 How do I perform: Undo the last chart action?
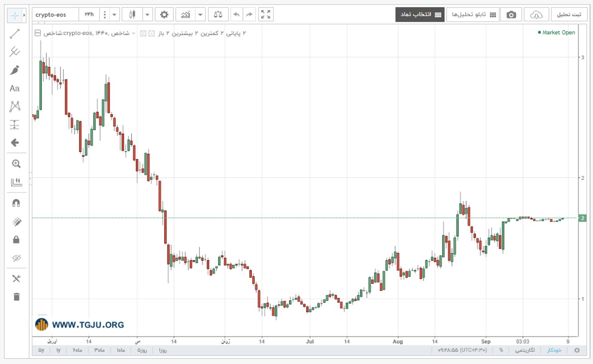[237, 15]
